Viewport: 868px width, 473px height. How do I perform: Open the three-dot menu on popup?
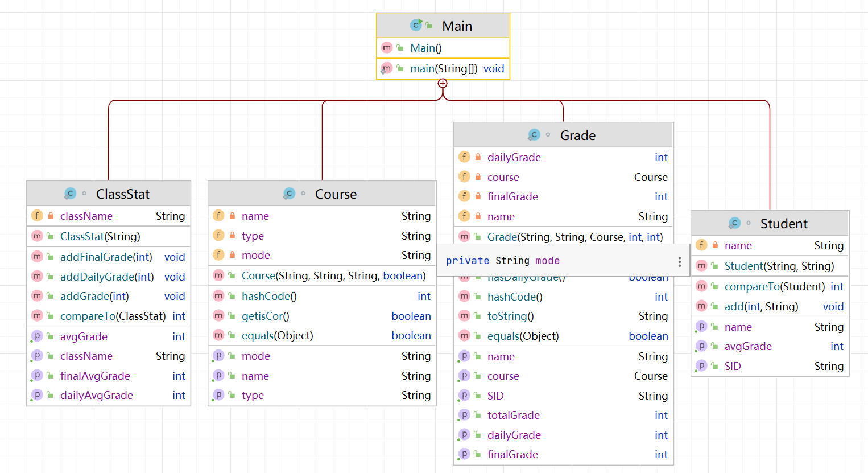pos(679,261)
